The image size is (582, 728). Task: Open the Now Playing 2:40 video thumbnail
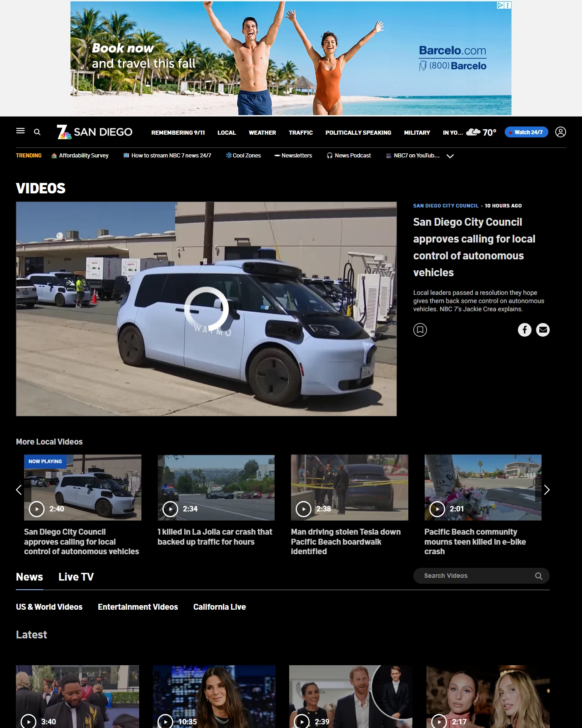coord(83,487)
